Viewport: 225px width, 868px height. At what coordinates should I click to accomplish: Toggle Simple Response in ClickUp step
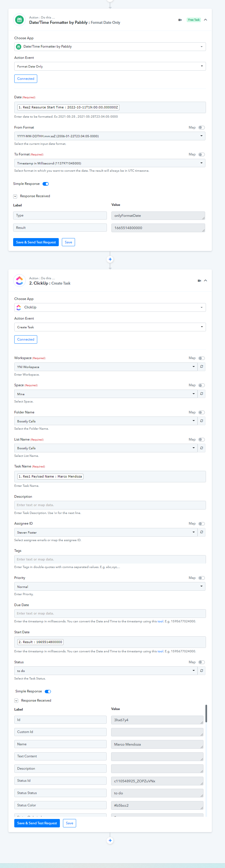[48, 692]
